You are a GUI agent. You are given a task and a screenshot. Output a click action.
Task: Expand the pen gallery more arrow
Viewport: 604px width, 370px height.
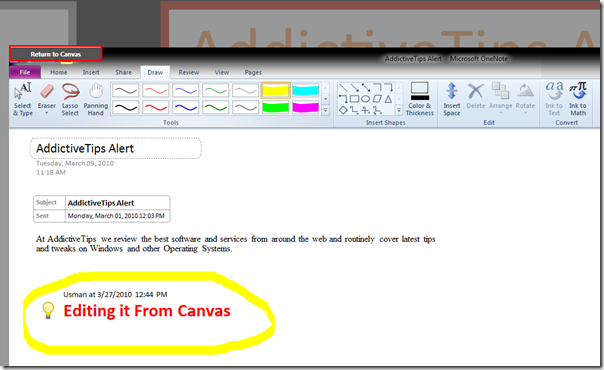325,110
